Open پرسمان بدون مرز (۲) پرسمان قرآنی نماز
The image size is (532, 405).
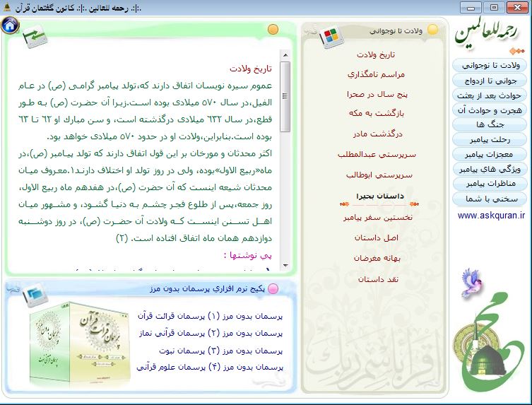[211, 334]
